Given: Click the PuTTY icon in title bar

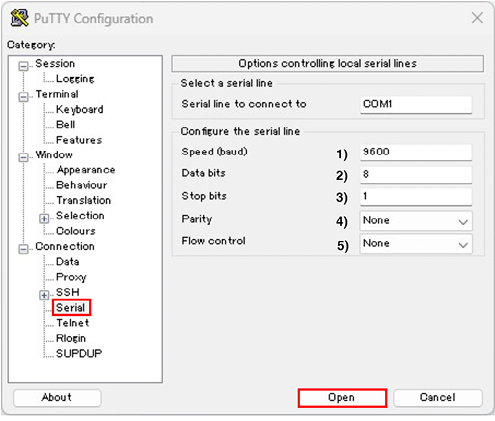Looking at the screenshot, I should (19, 18).
